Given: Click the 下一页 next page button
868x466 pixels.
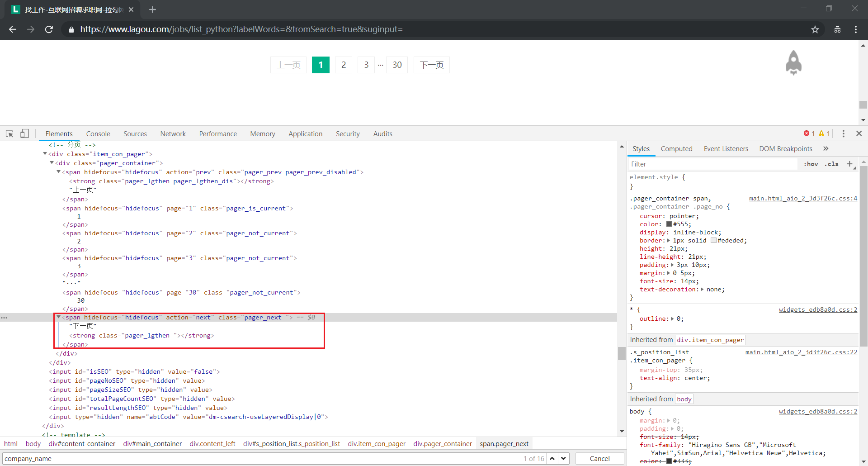Looking at the screenshot, I should click(x=432, y=65).
